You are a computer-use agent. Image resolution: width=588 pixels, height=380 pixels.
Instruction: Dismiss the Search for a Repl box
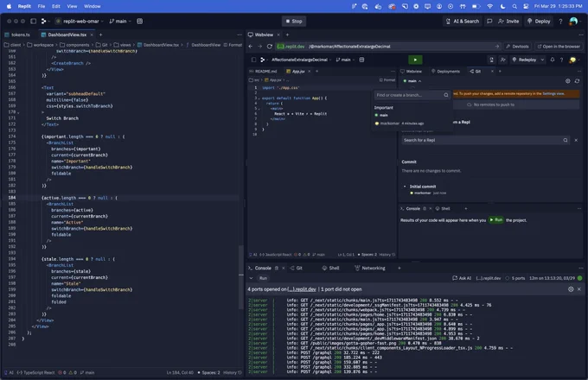coord(576,140)
